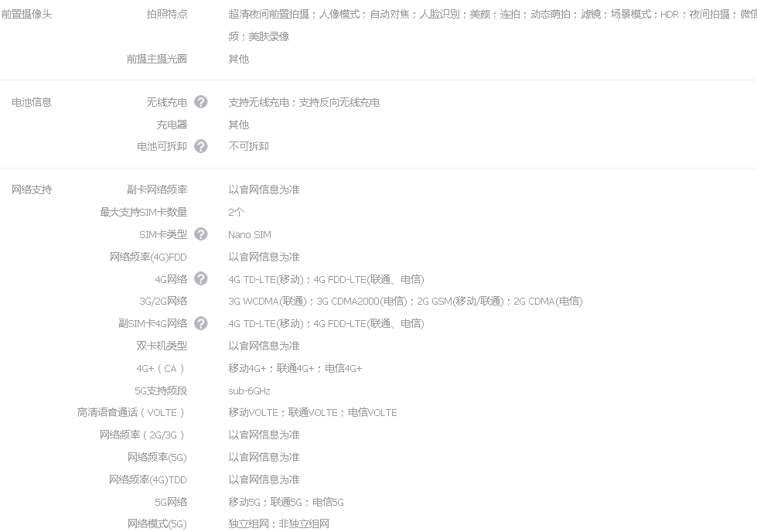The image size is (757, 532).
Task: Click the 前摄主摄光圈 label
Action: 156,59
